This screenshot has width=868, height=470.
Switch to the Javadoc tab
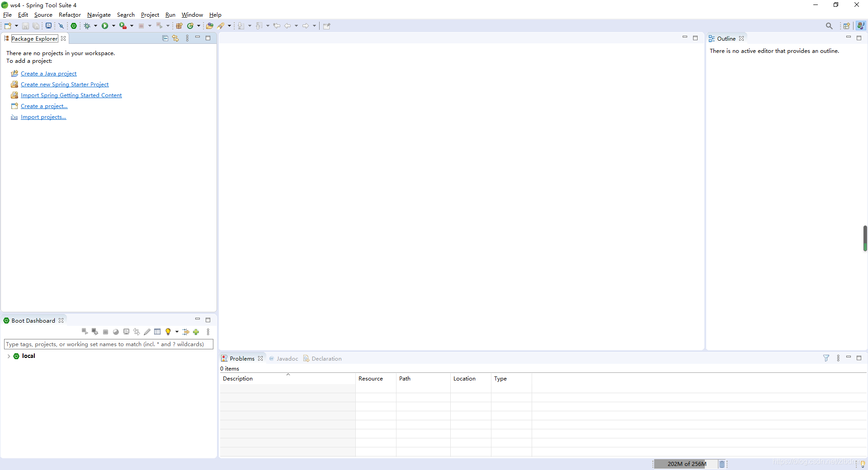283,359
